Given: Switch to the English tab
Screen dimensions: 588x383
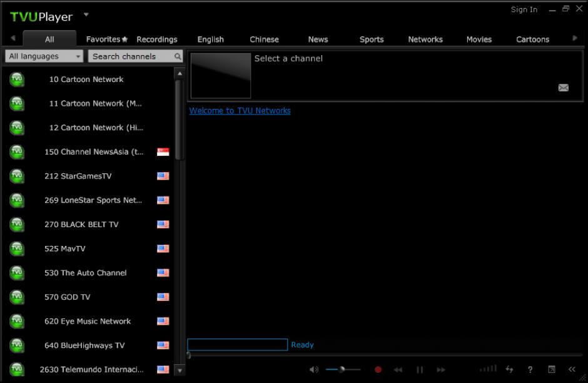Looking at the screenshot, I should [x=210, y=39].
